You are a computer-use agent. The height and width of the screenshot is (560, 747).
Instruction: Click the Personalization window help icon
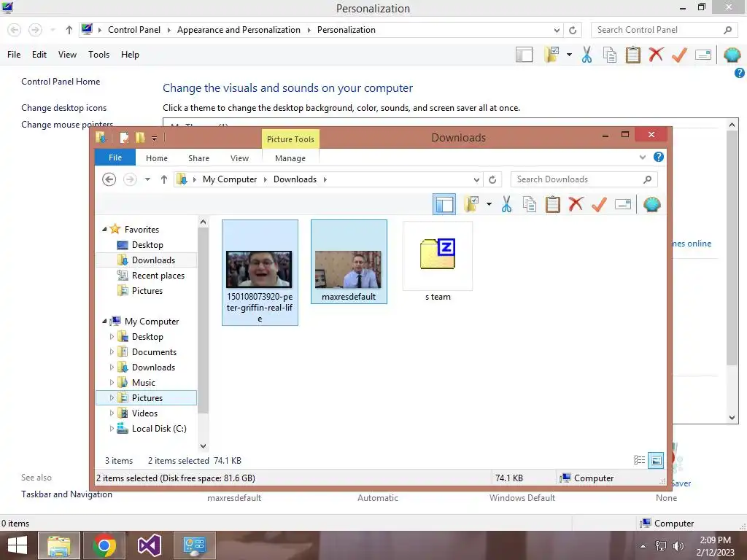point(740,73)
